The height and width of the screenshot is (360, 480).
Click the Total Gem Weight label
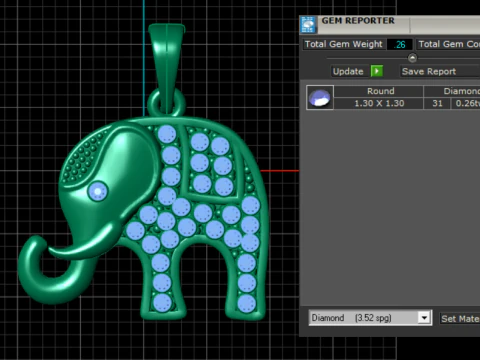[x=344, y=44]
